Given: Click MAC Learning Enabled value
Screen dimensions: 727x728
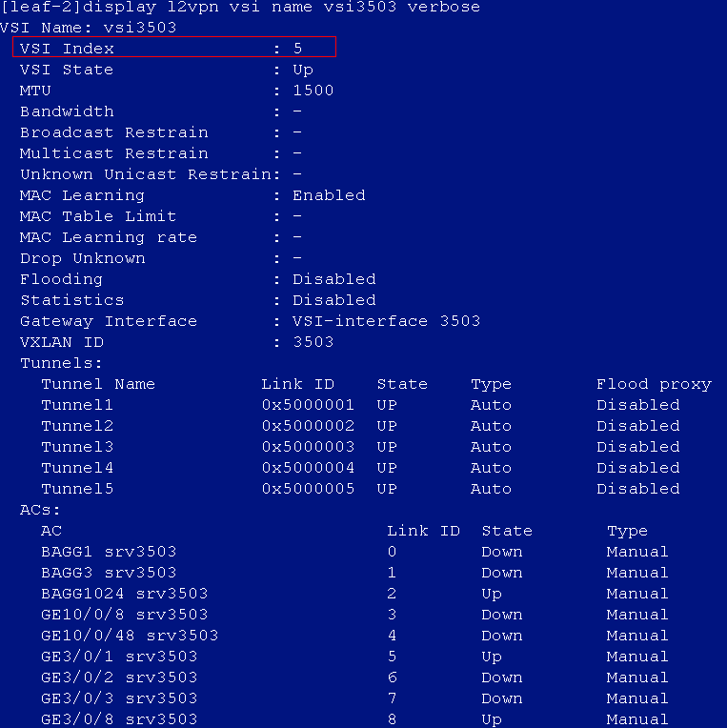Looking at the screenshot, I should point(329,195).
